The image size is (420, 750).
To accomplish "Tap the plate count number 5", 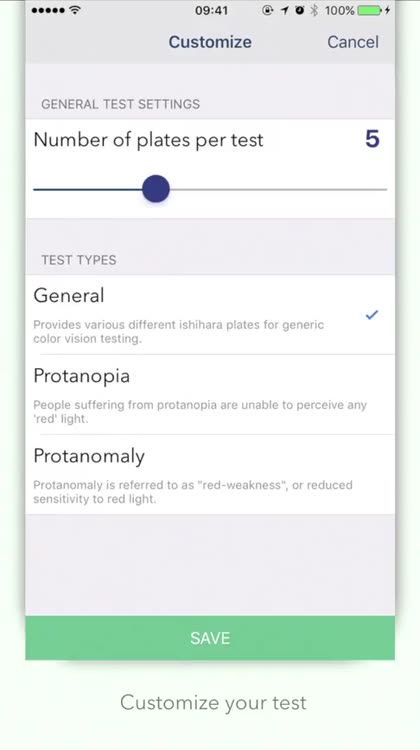I will [372, 139].
